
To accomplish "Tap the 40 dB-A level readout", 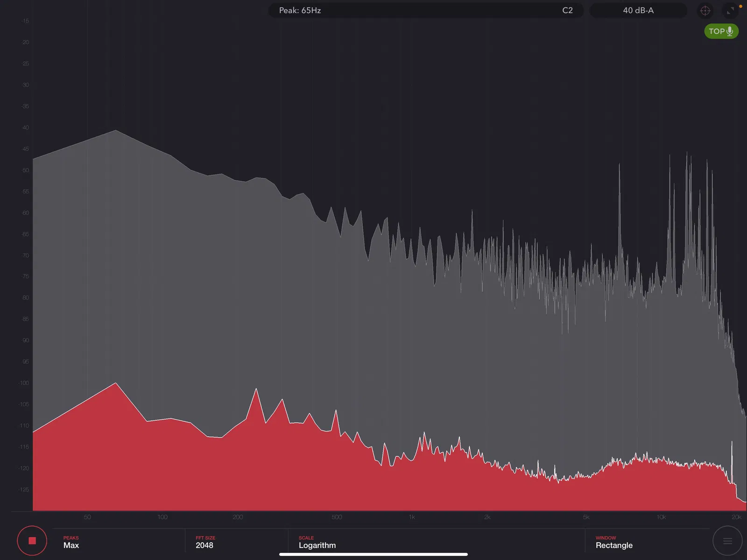I will point(638,10).
